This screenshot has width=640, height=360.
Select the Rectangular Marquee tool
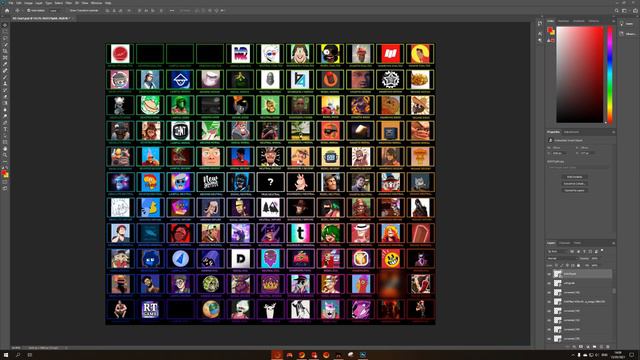coord(5,32)
